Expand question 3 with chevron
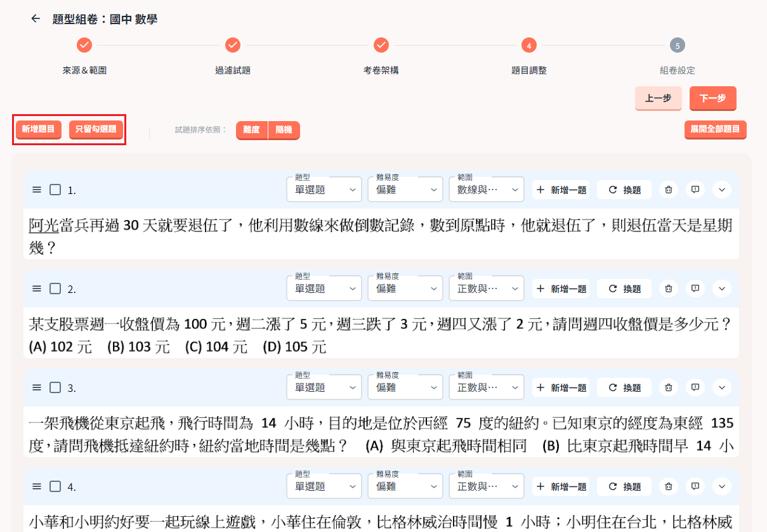This screenshot has width=767, height=532. (722, 387)
